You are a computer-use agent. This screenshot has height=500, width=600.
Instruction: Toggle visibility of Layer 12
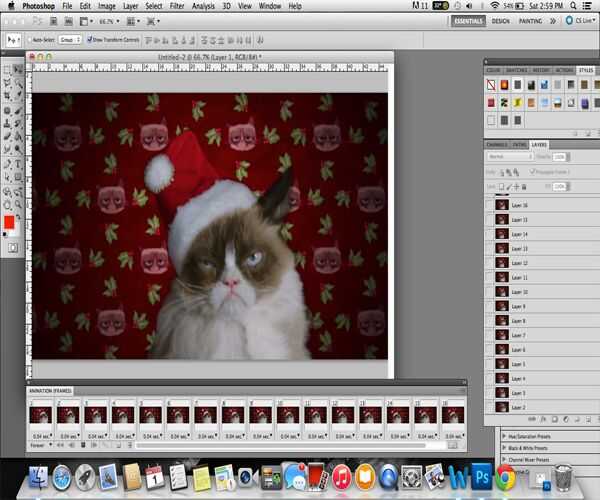click(x=489, y=263)
